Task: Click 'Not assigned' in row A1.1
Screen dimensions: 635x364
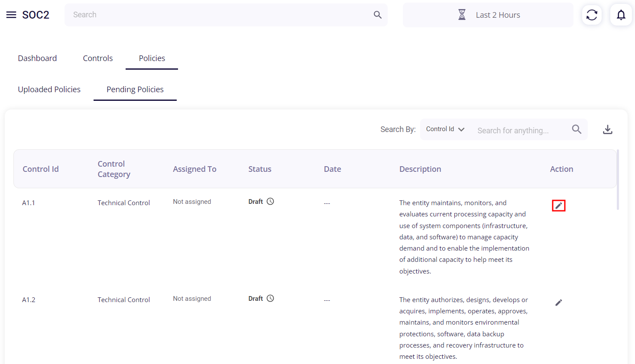Action: pyautogui.click(x=192, y=201)
